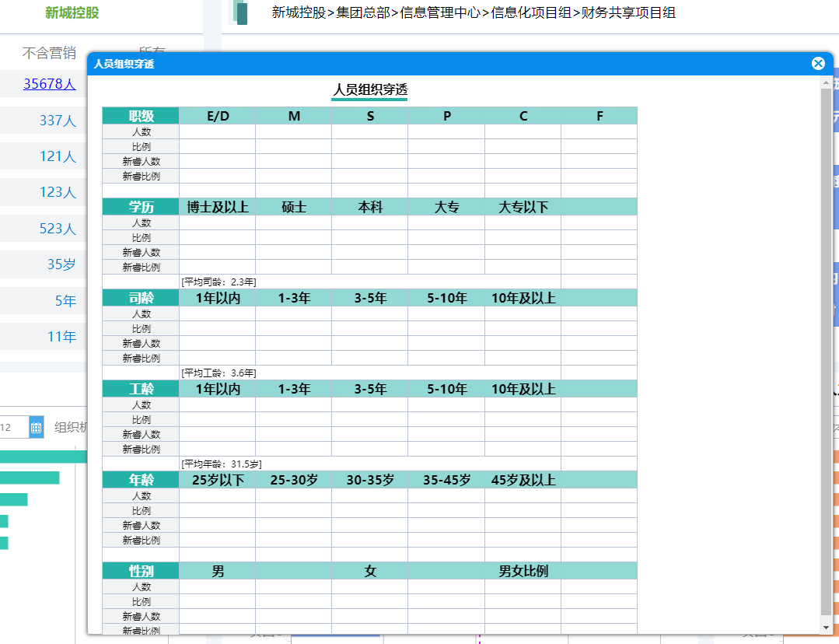Viewport: 839px width, 644px height.
Task: Click the M rank column header
Action: coord(294,116)
